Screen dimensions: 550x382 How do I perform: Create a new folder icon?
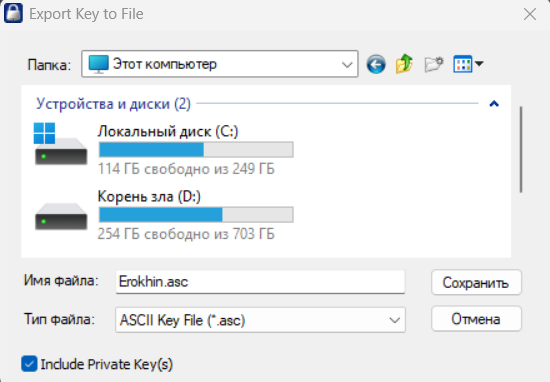[x=434, y=64]
